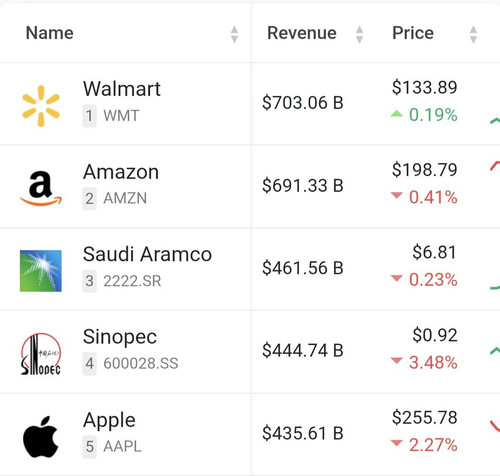The height and width of the screenshot is (476, 500).
Task: Click the Saudi Aramco logo
Action: (x=41, y=271)
